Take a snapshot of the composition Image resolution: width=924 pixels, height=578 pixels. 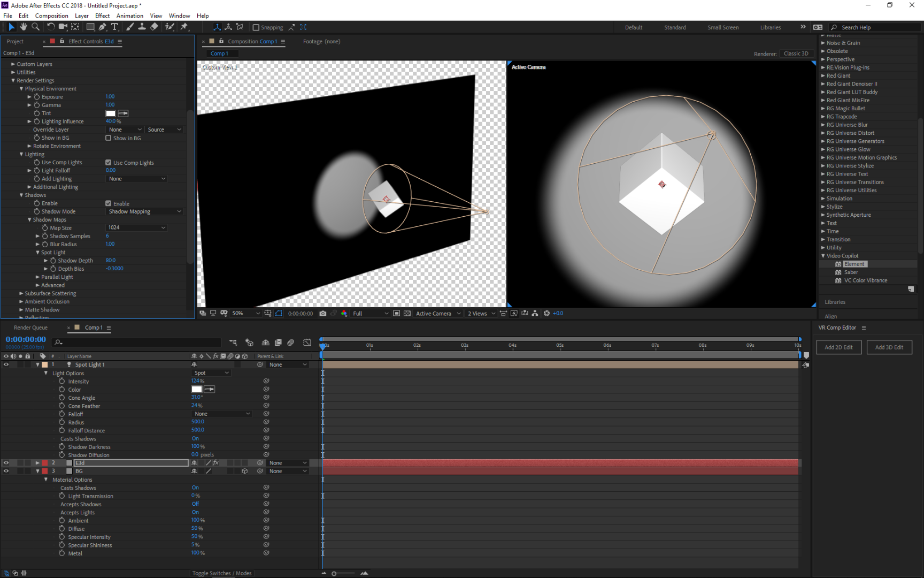(x=322, y=313)
